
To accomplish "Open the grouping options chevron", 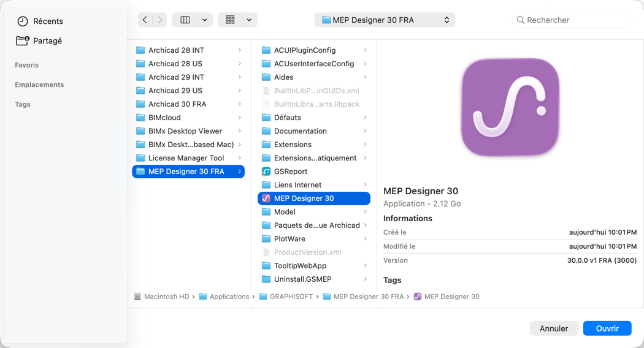I will click(249, 20).
